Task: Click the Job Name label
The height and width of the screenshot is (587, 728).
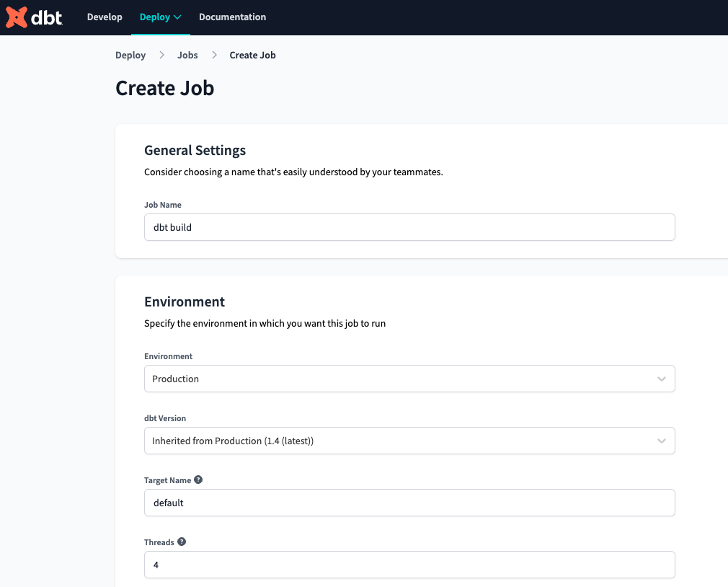Action: [x=162, y=205]
